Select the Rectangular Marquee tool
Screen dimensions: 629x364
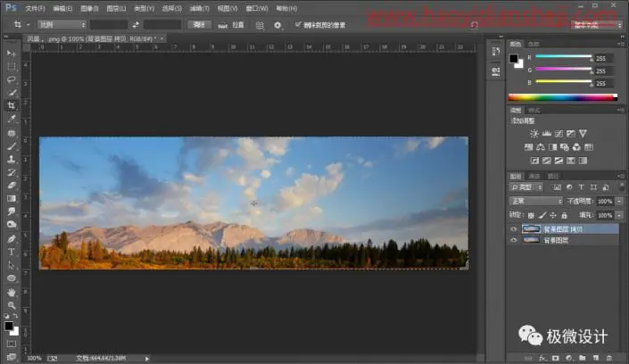pos(12,66)
